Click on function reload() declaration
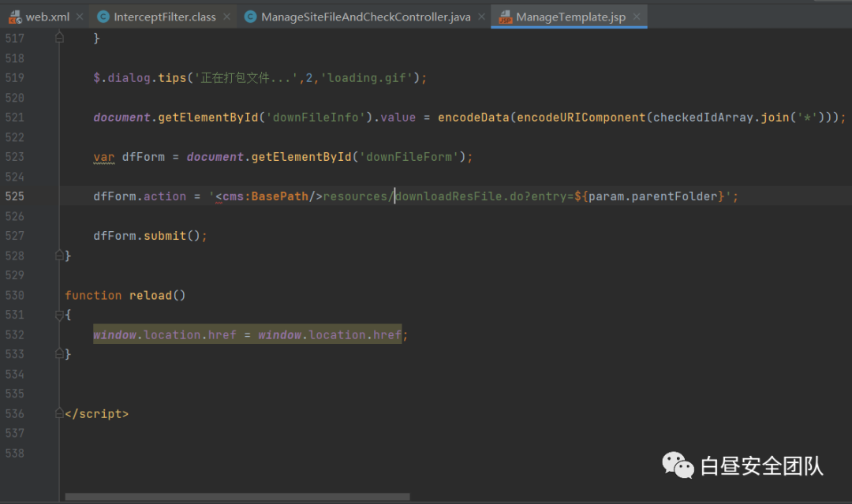 coord(125,295)
